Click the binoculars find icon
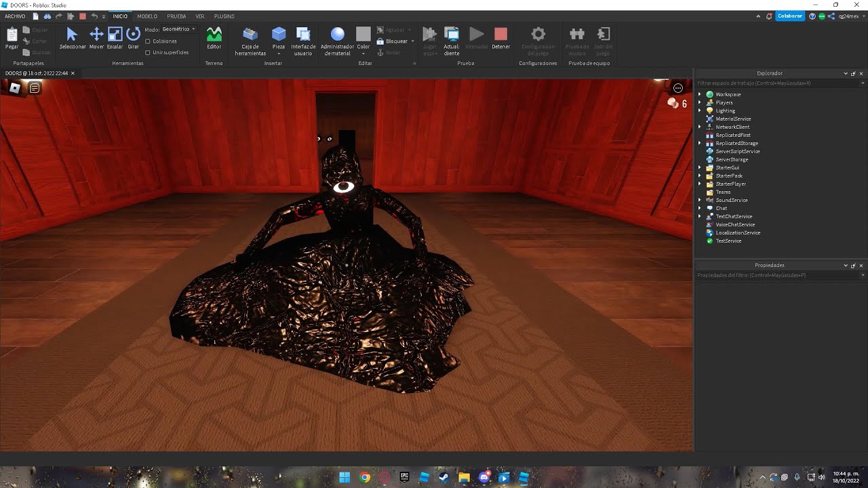The image size is (868, 488). tap(47, 16)
